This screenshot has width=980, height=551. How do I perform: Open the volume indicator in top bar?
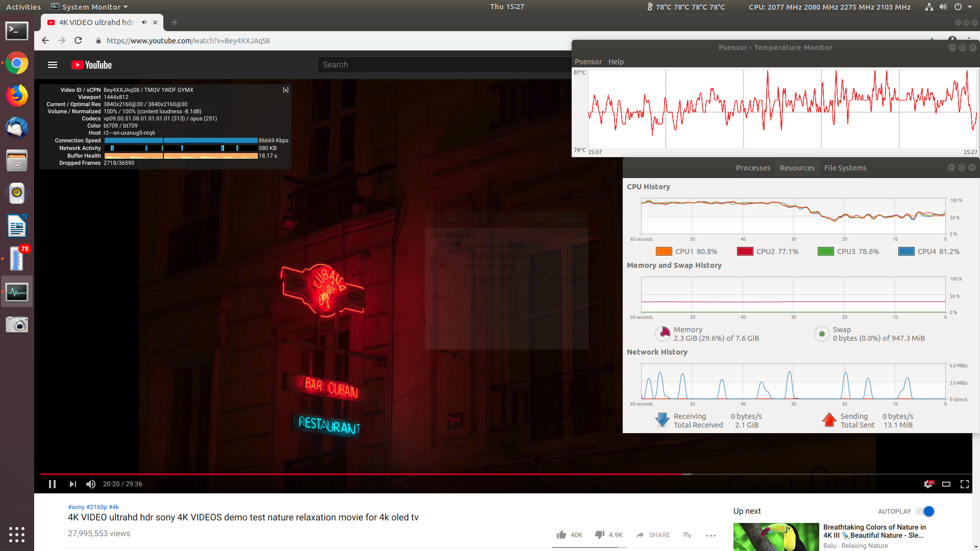[943, 7]
